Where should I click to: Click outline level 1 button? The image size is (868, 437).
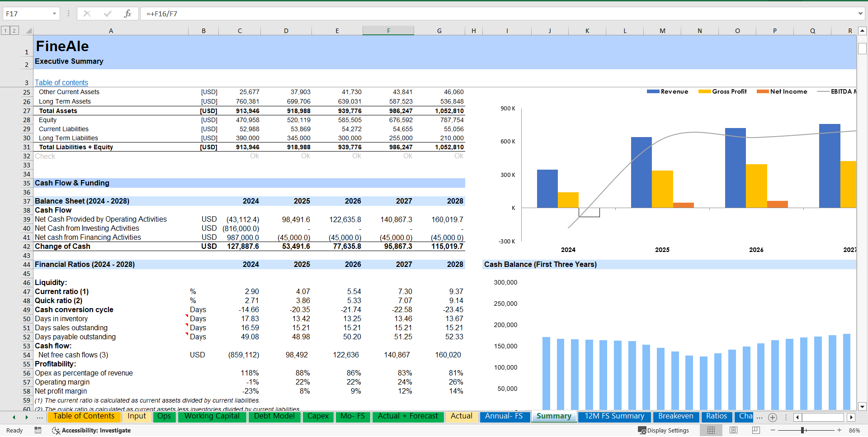[x=5, y=30]
